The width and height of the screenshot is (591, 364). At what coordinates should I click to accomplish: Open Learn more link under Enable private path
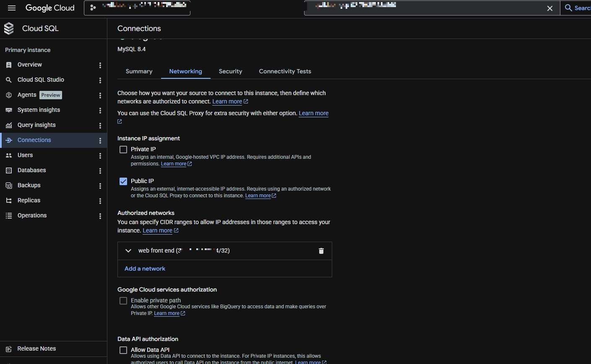point(169,313)
